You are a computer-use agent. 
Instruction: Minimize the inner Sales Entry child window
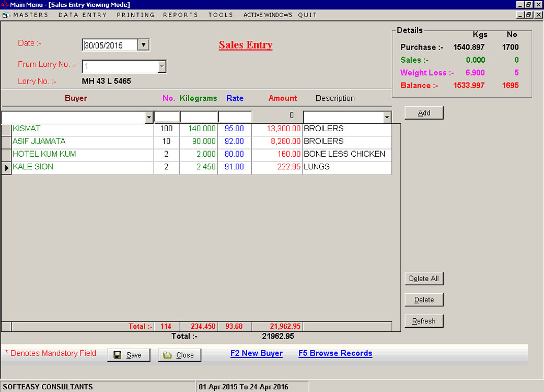coord(520,15)
